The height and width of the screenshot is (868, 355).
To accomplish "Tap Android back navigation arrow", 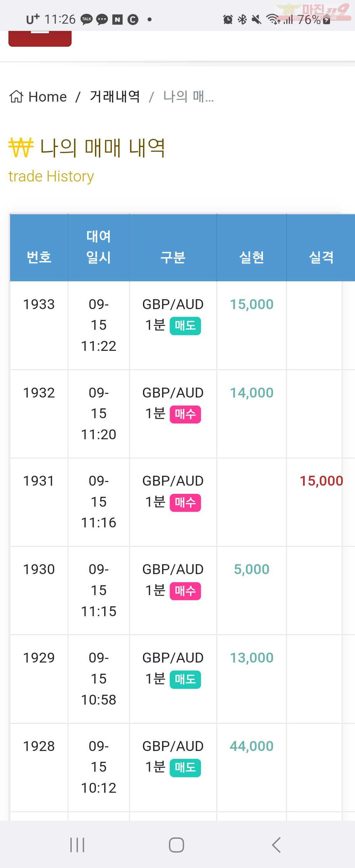I will tap(276, 845).
